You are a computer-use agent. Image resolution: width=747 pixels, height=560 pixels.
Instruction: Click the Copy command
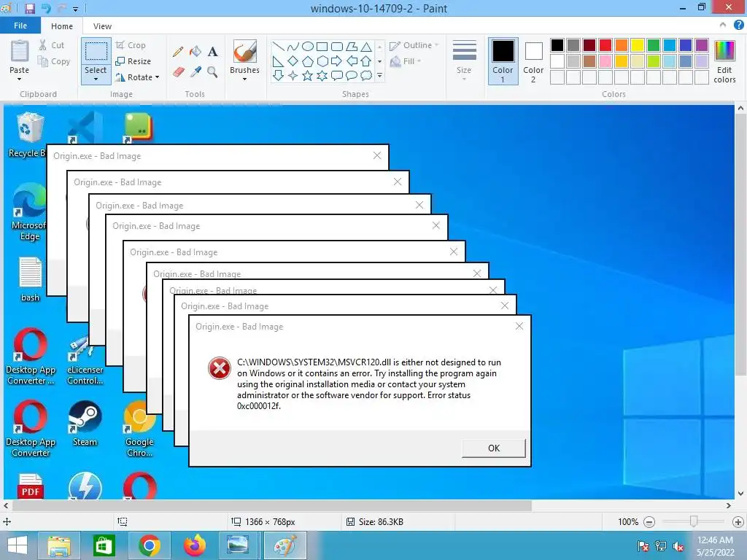[54, 61]
